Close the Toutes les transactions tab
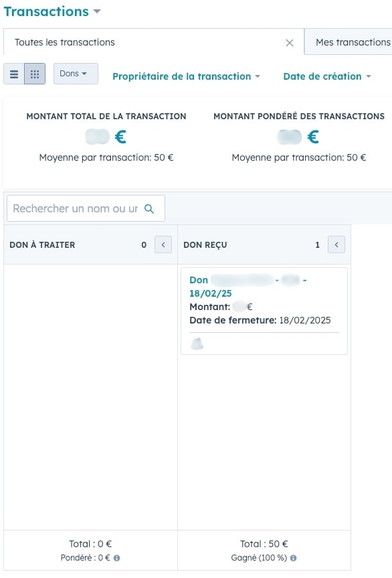 point(290,43)
